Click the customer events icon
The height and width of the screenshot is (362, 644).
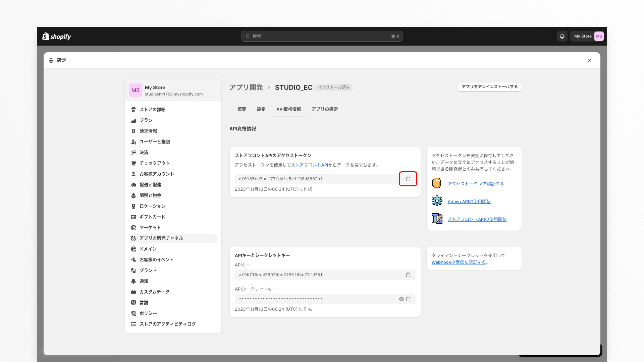click(133, 260)
